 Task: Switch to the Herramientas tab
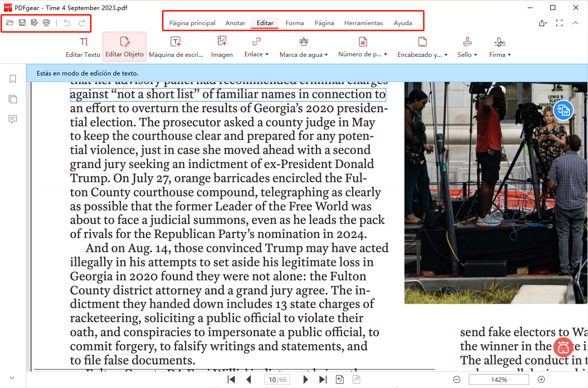pos(363,23)
